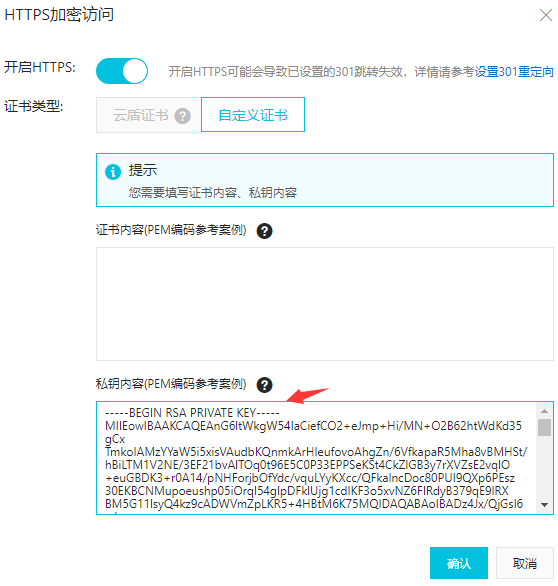The image size is (558, 586).
Task: Close the HTTPS加密访问 dialog with the X
Action: [x=546, y=15]
